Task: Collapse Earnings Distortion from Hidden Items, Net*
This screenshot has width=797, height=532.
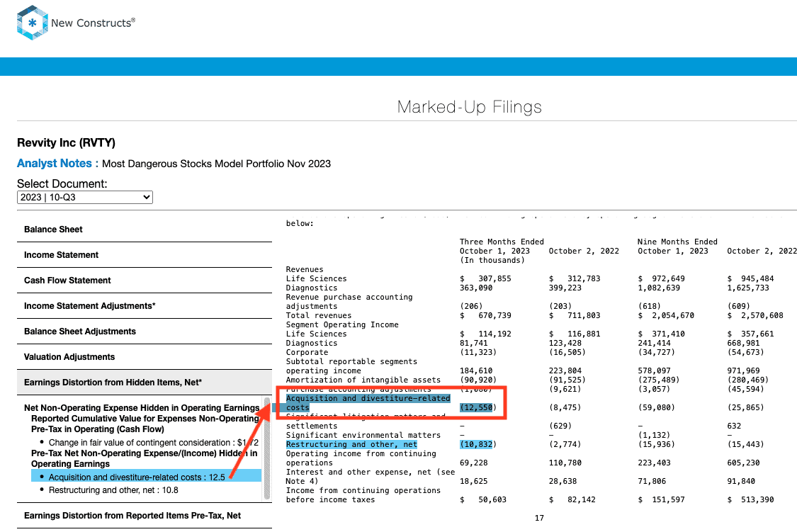Action: 145,383
